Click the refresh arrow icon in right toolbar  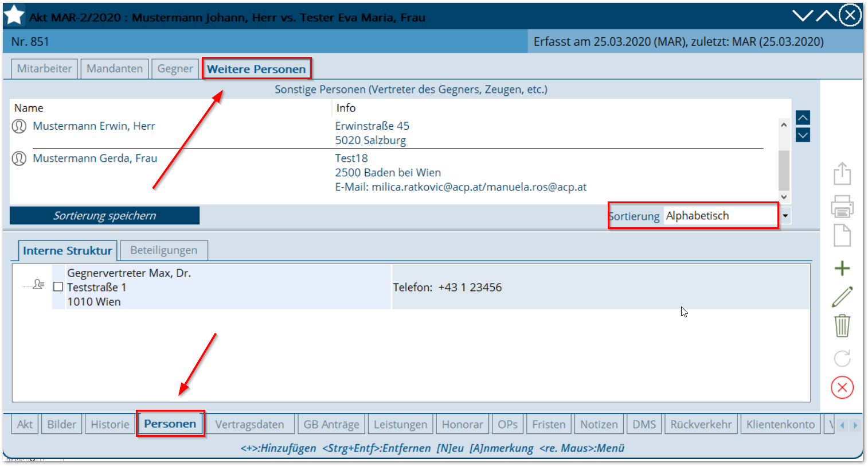[x=842, y=359]
